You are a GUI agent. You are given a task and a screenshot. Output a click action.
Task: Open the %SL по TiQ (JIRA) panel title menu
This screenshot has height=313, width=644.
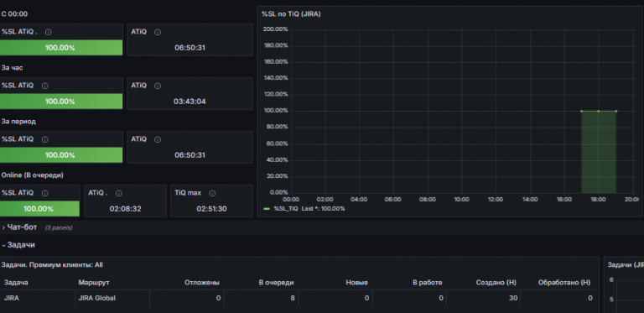coord(291,14)
